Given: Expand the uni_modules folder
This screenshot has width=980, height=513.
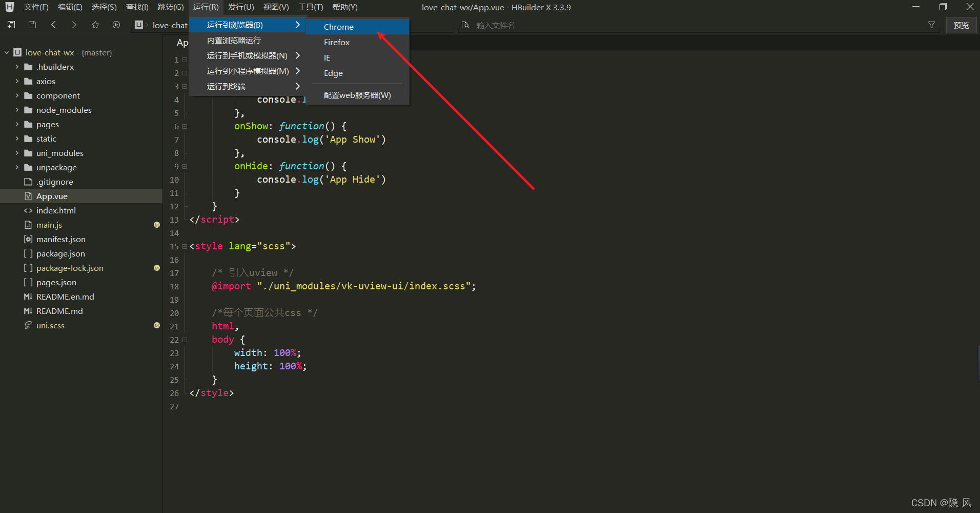Looking at the screenshot, I should click(x=17, y=153).
